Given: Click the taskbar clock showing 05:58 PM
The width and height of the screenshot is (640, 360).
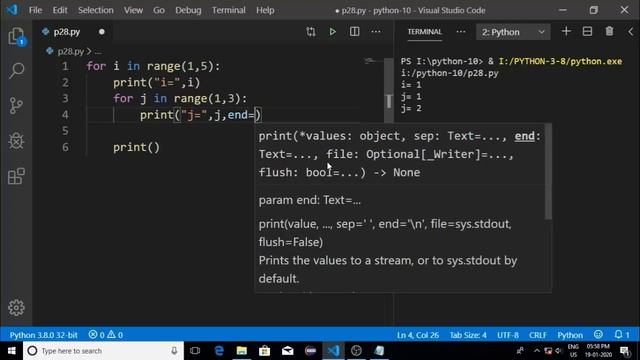Looking at the screenshot, I should (598, 351).
